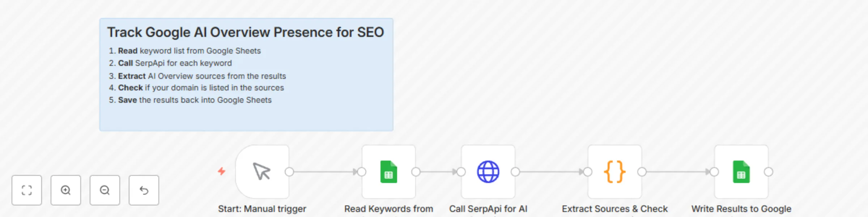Open the Read Keywords from Google Sheets node

pos(388,172)
